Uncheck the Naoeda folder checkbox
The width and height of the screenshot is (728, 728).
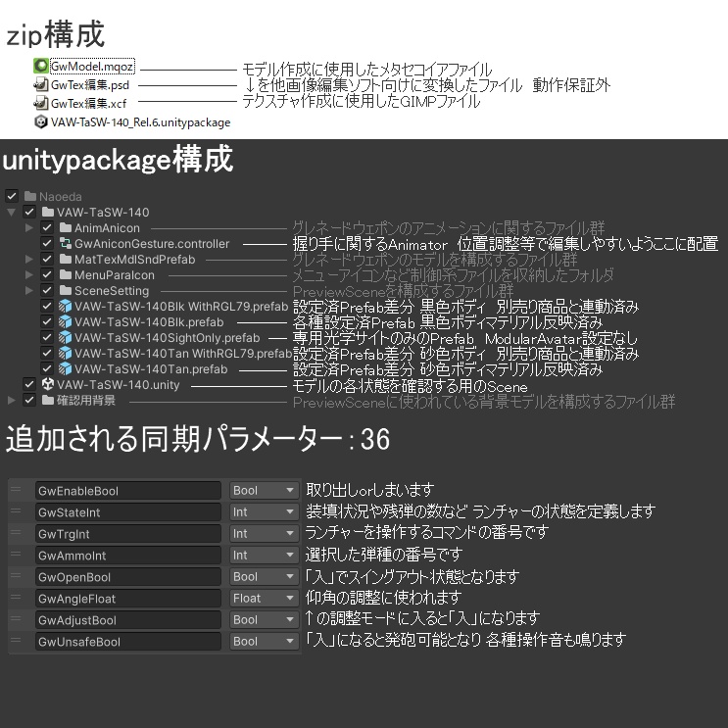coord(12,196)
